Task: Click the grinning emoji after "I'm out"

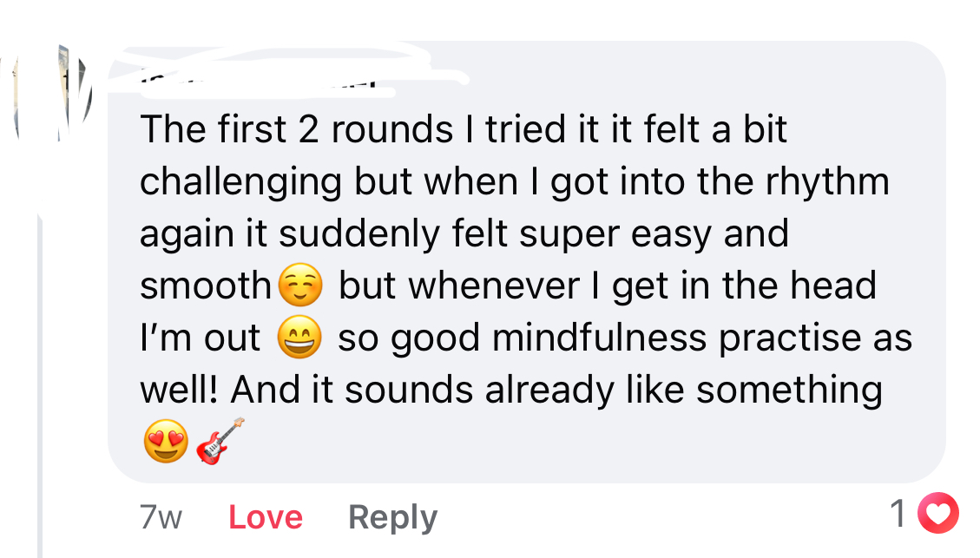Action: tap(299, 338)
